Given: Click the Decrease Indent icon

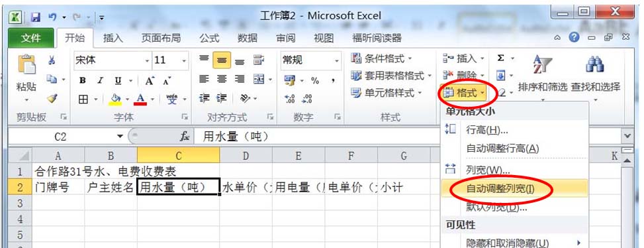Looking at the screenshot, I should point(204,98).
